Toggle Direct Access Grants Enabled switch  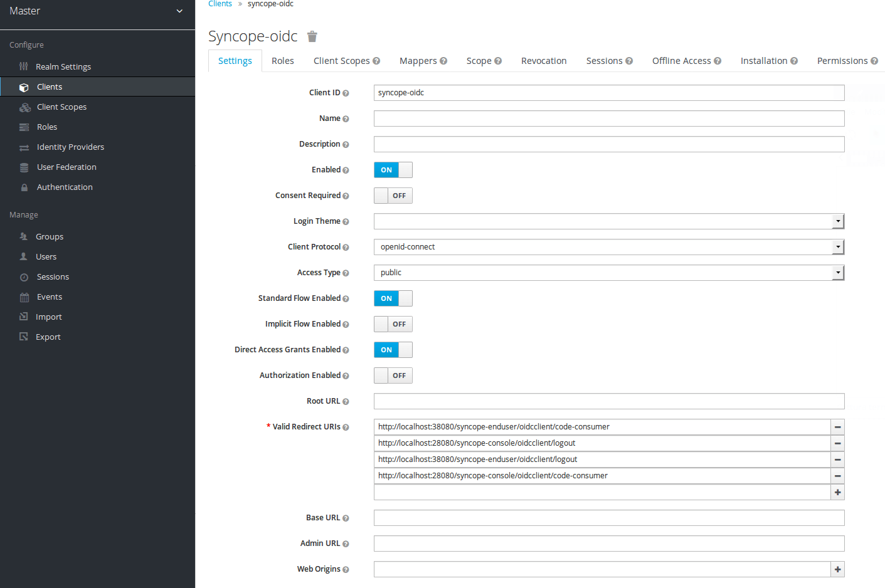(x=393, y=350)
